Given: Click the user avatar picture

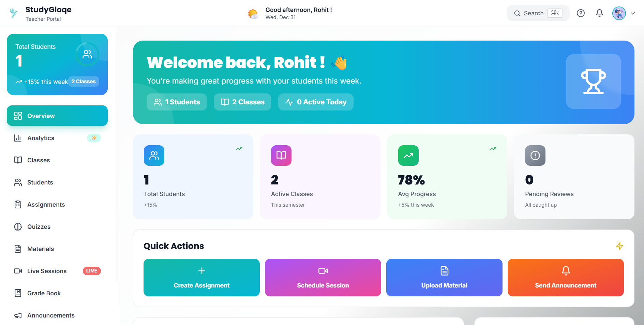Looking at the screenshot, I should [619, 13].
